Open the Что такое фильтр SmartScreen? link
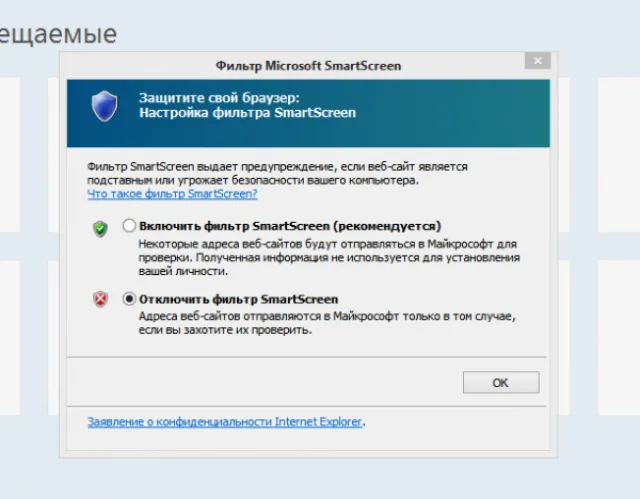The width and height of the screenshot is (640, 499). click(172, 194)
